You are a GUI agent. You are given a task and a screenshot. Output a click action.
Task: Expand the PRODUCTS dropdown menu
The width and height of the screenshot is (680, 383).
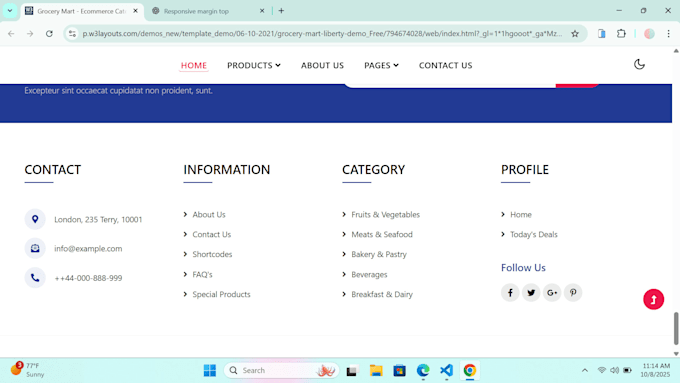254,65
